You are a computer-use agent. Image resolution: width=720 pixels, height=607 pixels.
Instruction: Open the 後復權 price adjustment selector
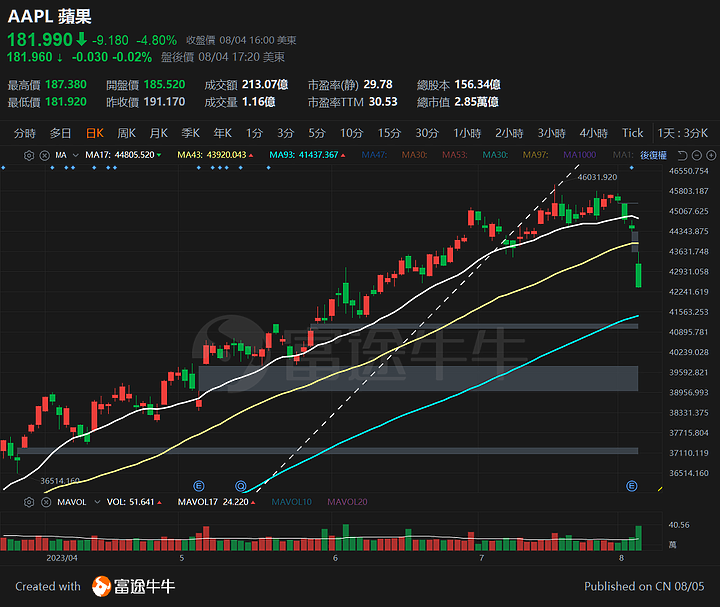point(653,155)
